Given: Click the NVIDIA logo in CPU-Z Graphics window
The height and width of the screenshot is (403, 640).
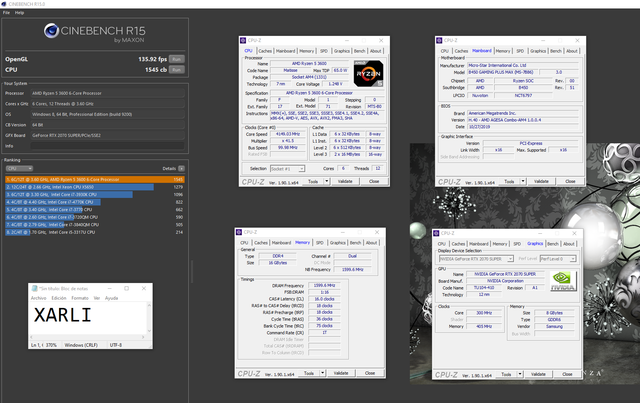Looking at the screenshot, I should coord(563,281).
